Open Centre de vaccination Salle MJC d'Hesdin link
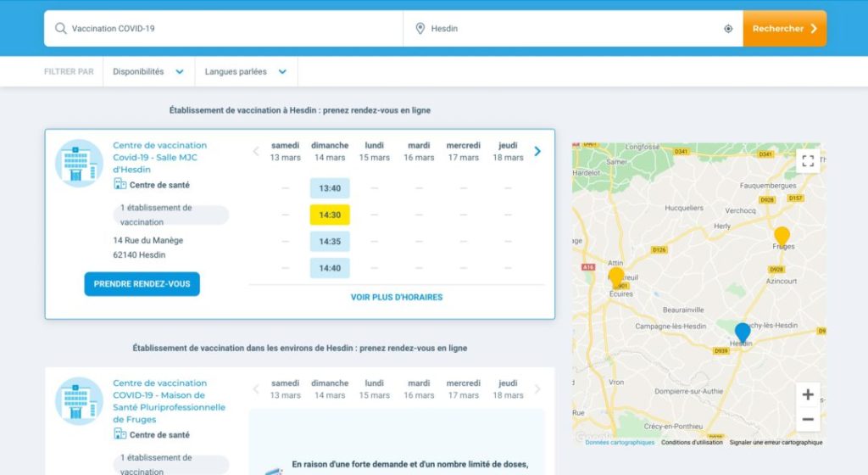The image size is (868, 475). [160, 157]
